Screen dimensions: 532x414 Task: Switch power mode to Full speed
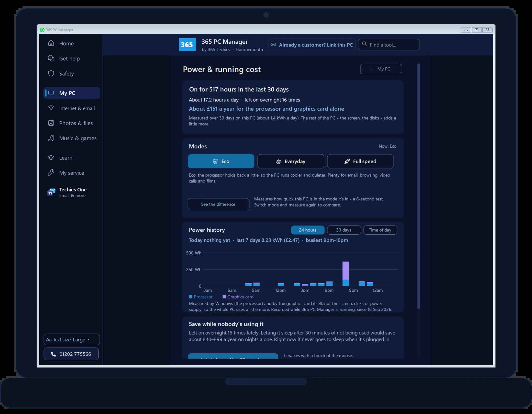360,161
